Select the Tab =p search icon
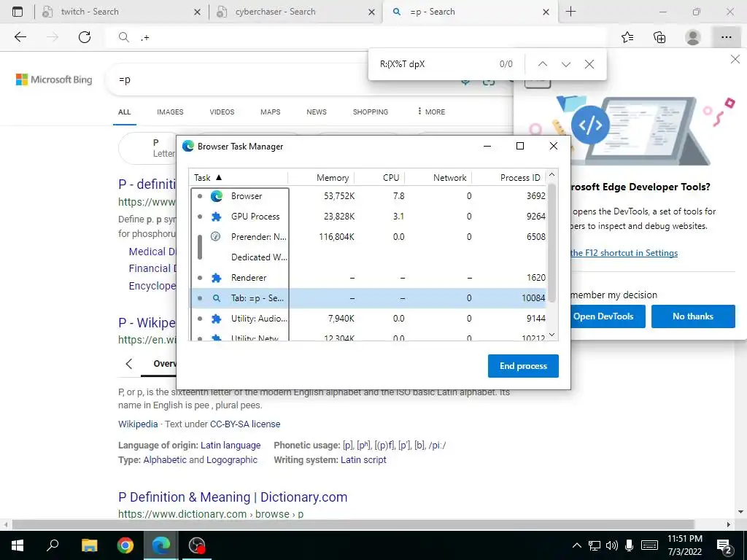The width and height of the screenshot is (747, 560). [x=216, y=298]
